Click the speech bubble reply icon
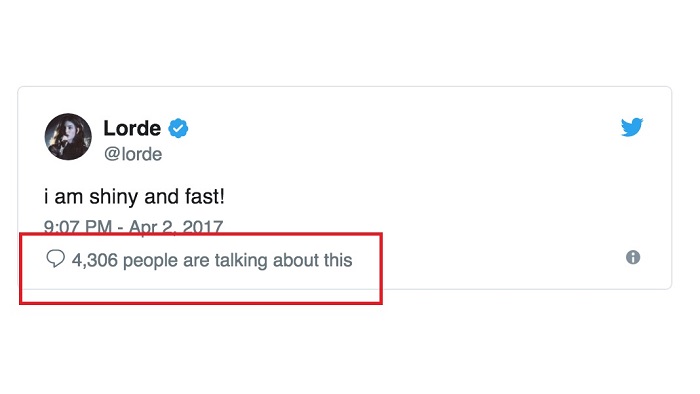 click(x=56, y=258)
